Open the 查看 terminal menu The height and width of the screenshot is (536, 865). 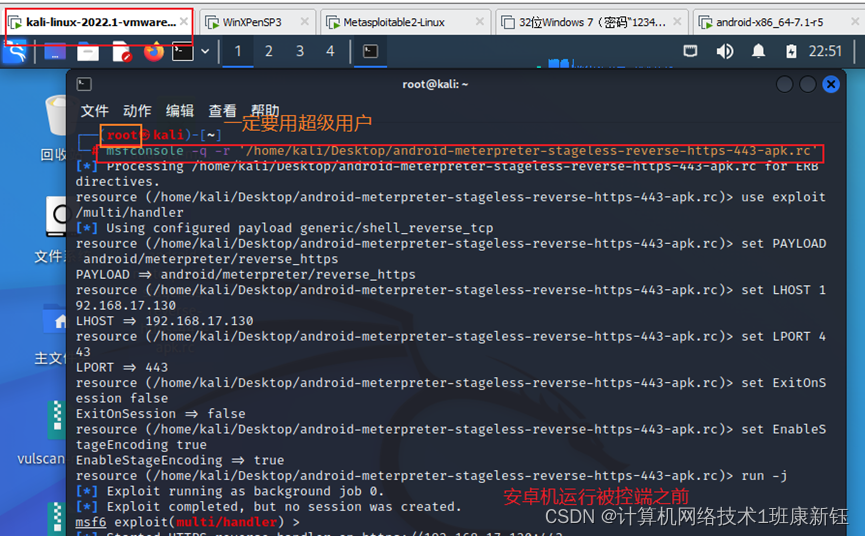[x=222, y=111]
